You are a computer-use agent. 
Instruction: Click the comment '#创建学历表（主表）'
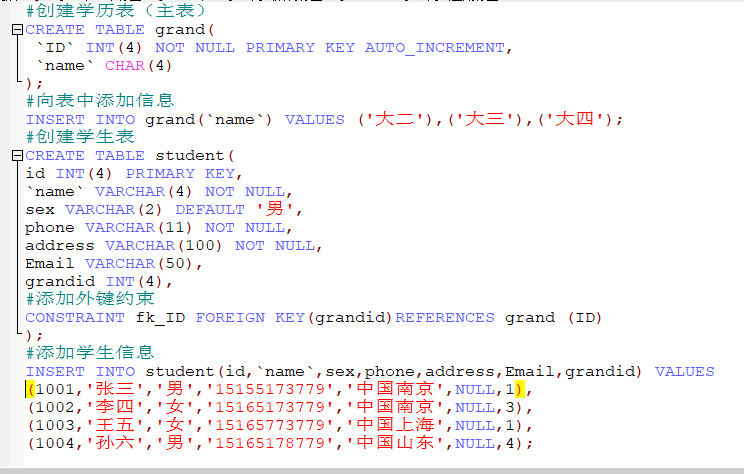pos(117,10)
